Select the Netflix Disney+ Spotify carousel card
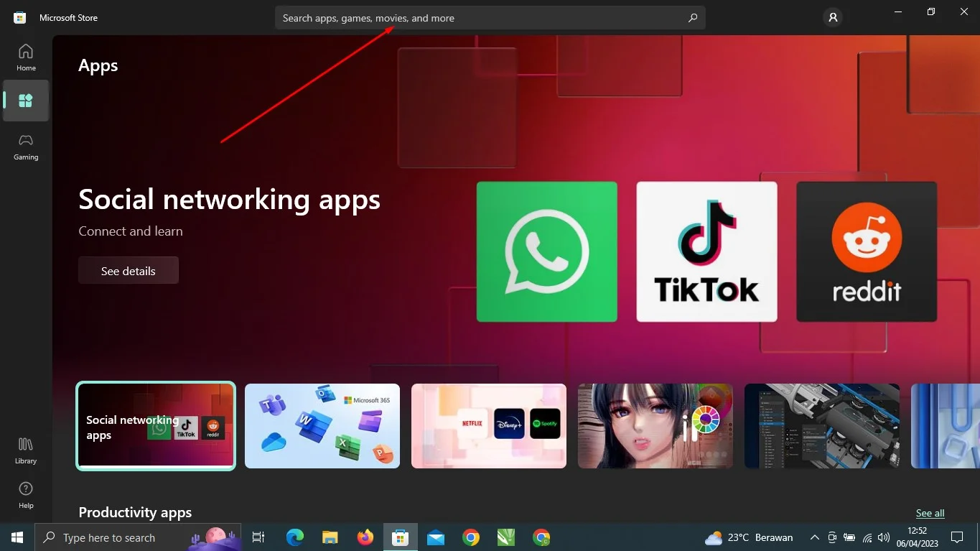Image resolution: width=980 pixels, height=551 pixels. pos(489,426)
